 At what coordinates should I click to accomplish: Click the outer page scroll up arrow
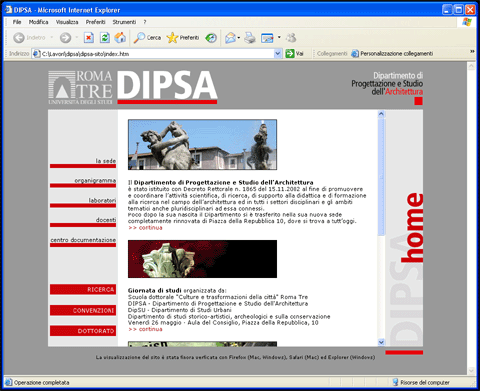tap(471, 67)
